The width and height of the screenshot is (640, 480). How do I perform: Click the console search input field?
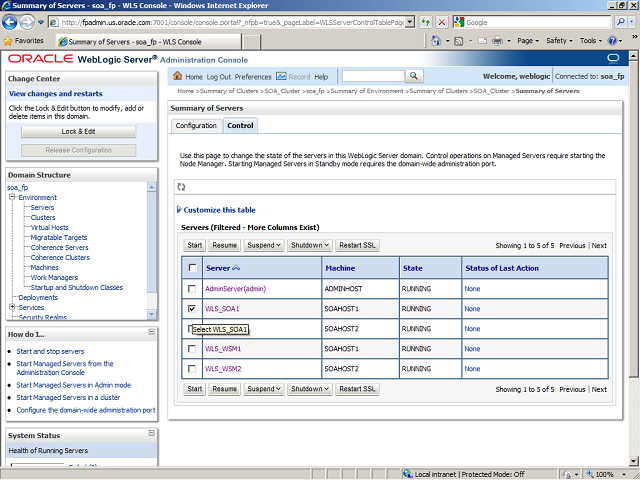click(372, 76)
